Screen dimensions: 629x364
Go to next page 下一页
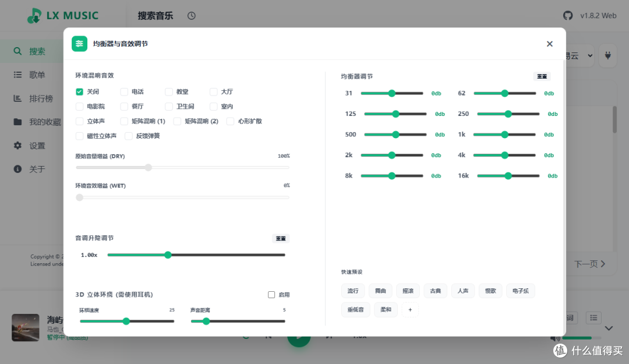pyautogui.click(x=589, y=264)
